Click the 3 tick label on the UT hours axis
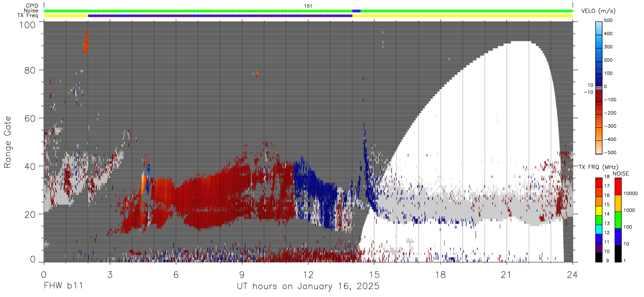This screenshot has width=644, height=297. [110, 274]
